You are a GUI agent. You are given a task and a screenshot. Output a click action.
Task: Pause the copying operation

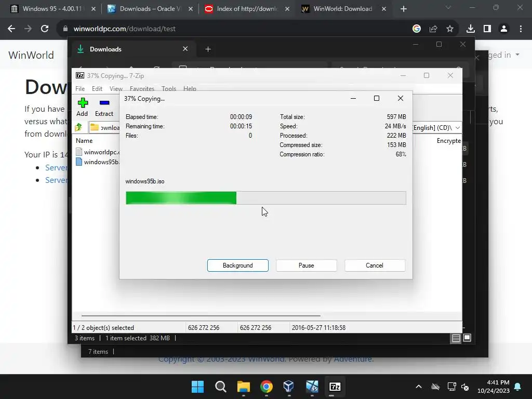307,265
